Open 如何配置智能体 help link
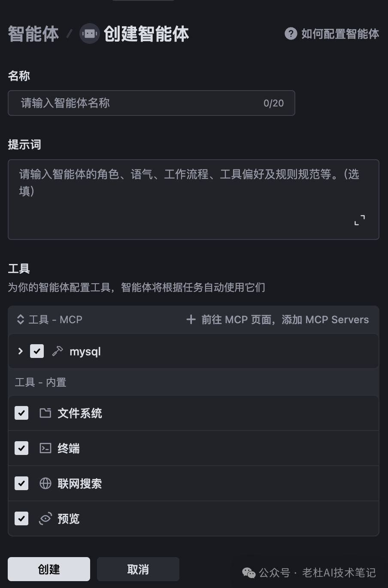 click(x=339, y=34)
